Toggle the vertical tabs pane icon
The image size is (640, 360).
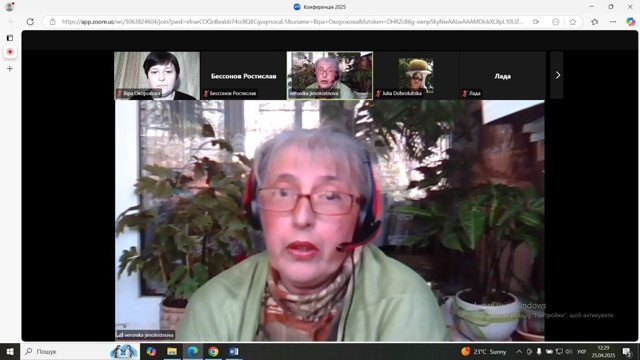(x=10, y=38)
